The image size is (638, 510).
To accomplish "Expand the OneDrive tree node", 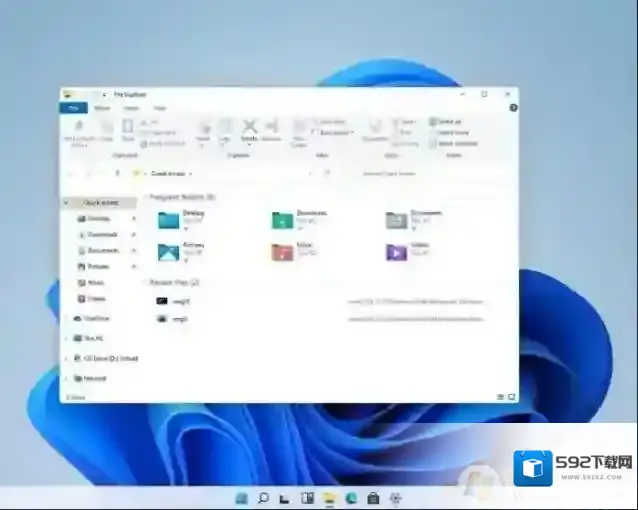I will (x=67, y=318).
